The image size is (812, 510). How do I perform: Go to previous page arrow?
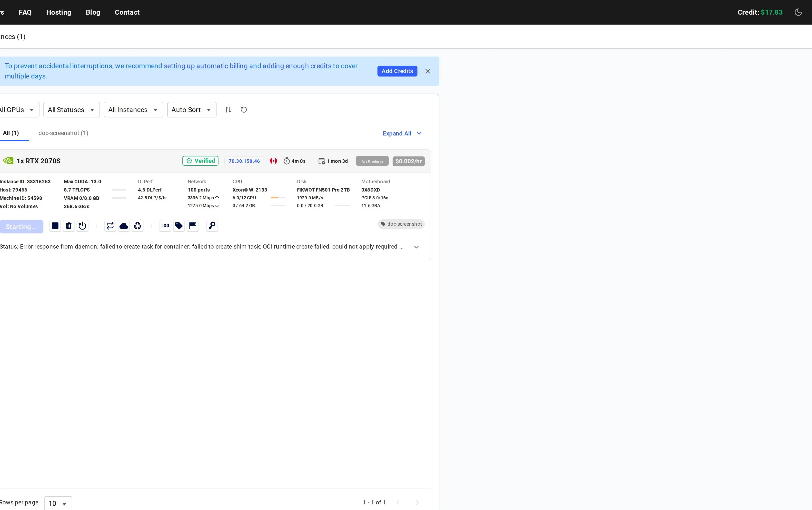tap(398, 502)
